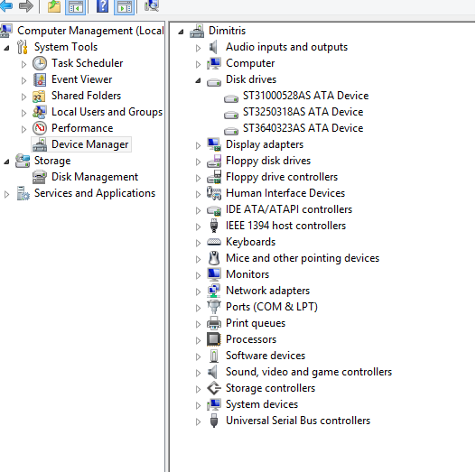The height and width of the screenshot is (472, 476).
Task: Expand Display adapters category
Action: click(198, 145)
